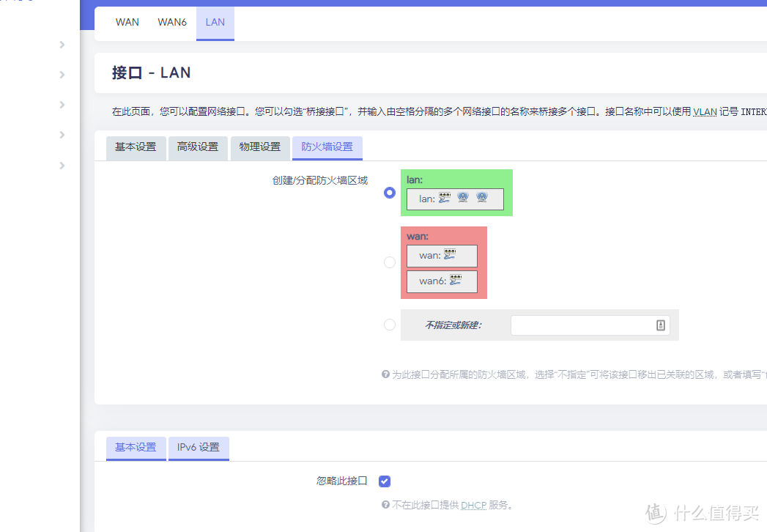Click the help icon next to the DHCP note
This screenshot has height=532, width=767.
pos(385,504)
